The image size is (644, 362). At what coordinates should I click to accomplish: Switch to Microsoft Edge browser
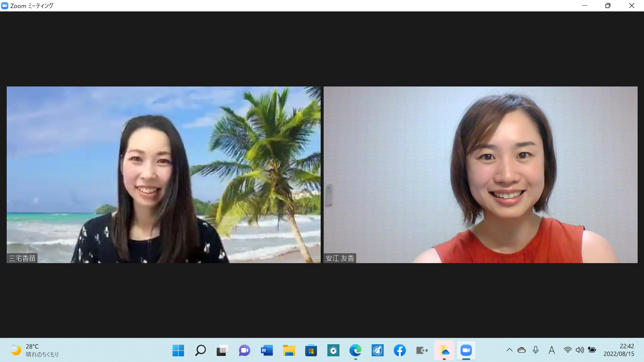click(x=356, y=351)
